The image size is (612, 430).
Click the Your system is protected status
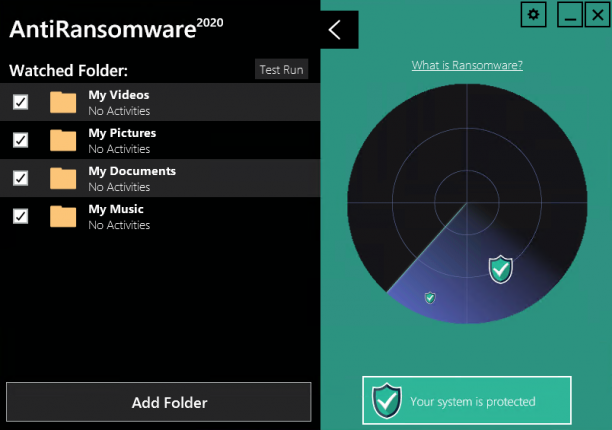tap(467, 400)
